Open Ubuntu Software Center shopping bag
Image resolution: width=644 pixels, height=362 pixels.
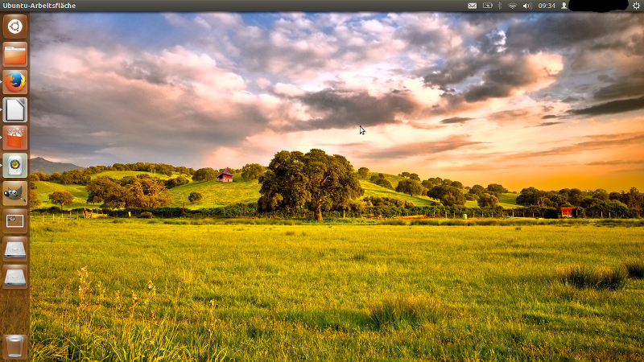(15, 138)
